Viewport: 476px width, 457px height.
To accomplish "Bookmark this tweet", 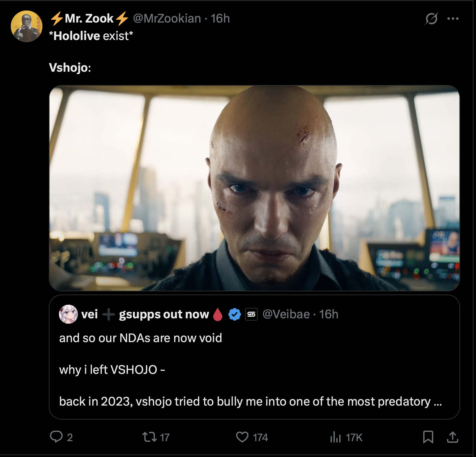I will point(428,437).
